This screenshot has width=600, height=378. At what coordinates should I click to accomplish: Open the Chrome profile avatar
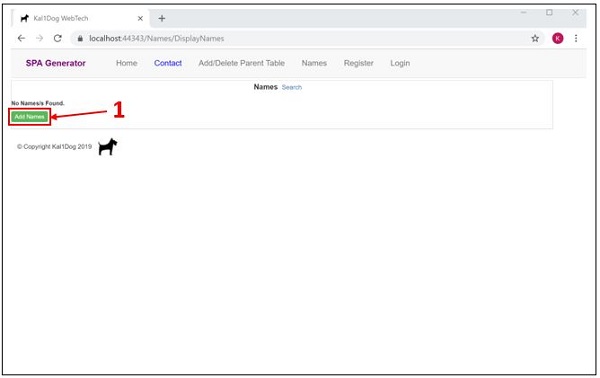[558, 38]
